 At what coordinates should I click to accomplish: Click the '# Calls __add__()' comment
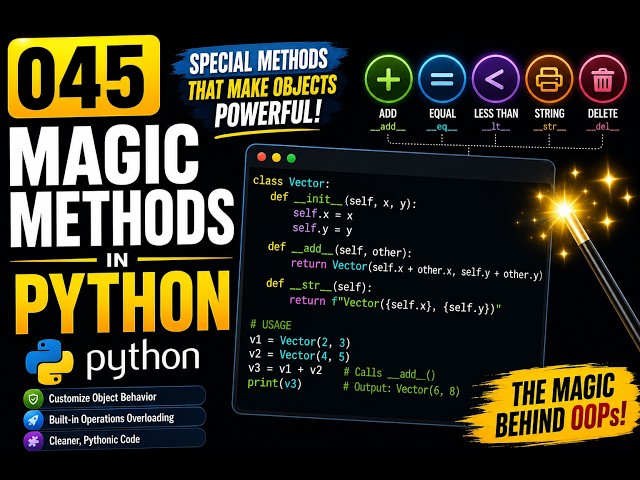[390, 373]
